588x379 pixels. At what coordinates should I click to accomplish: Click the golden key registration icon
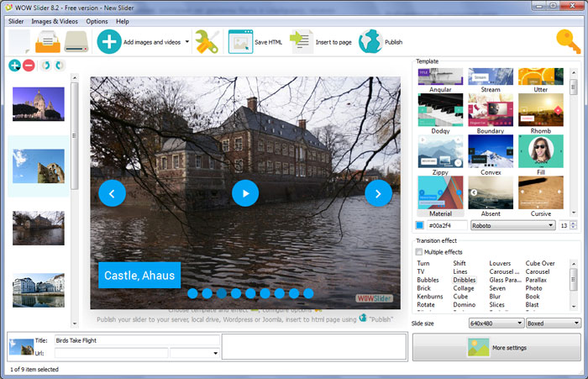click(568, 42)
